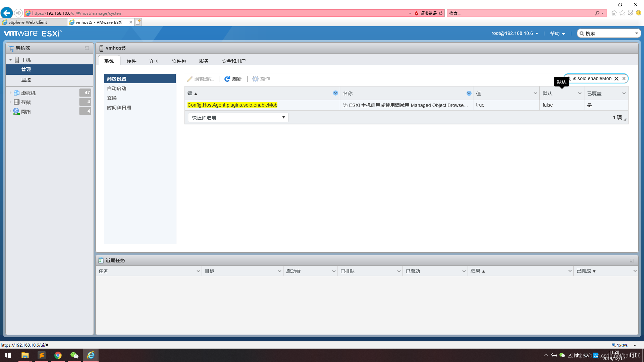Open Google Chrome from the taskbar

click(58, 355)
